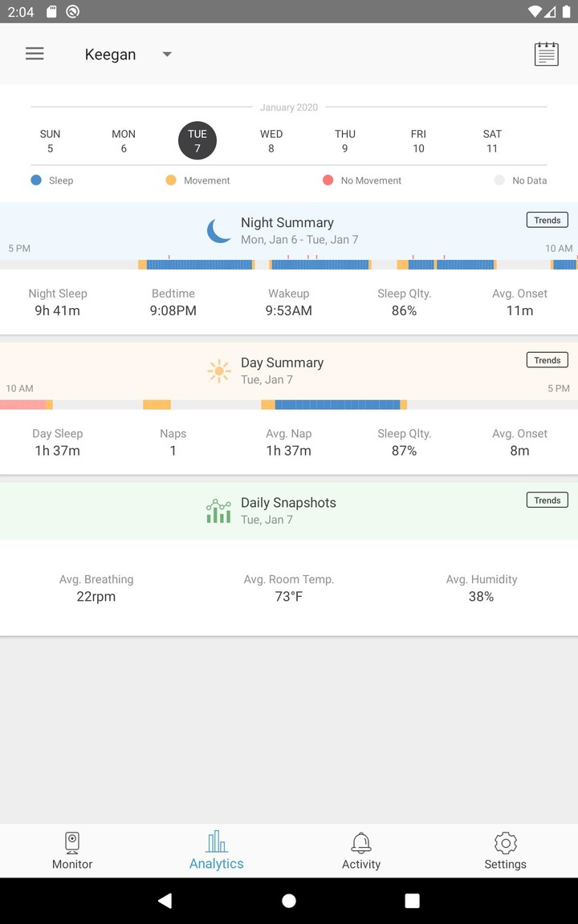Click the blue Sleep legend dot
The height and width of the screenshot is (924, 578).
coord(36,180)
